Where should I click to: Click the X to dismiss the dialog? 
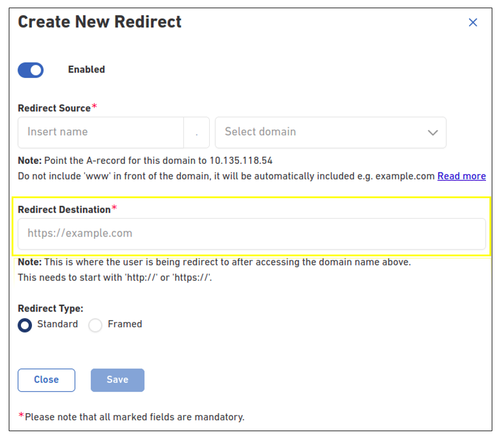[472, 22]
